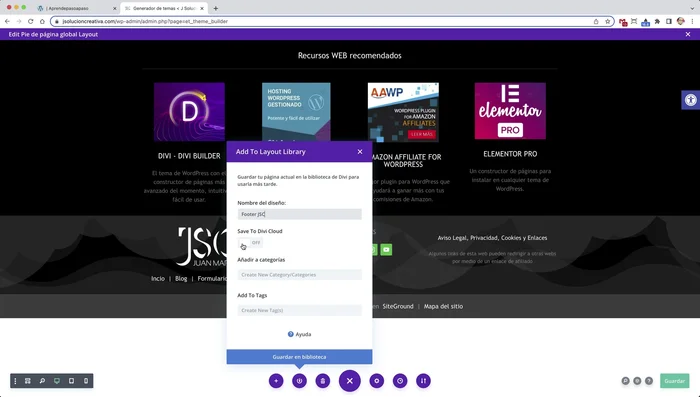
Task: Click Recursos WEB recomendados heading
Action: 350,56
